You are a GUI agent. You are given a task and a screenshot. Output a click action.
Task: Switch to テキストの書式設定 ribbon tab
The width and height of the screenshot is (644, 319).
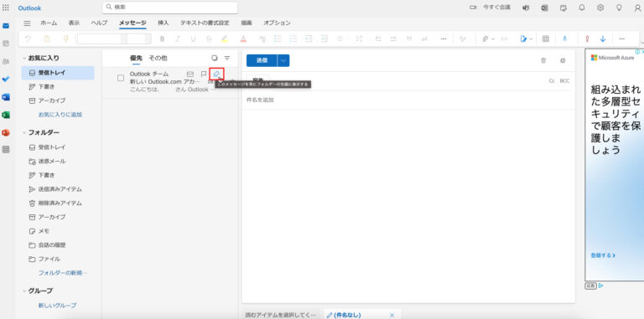coord(205,23)
